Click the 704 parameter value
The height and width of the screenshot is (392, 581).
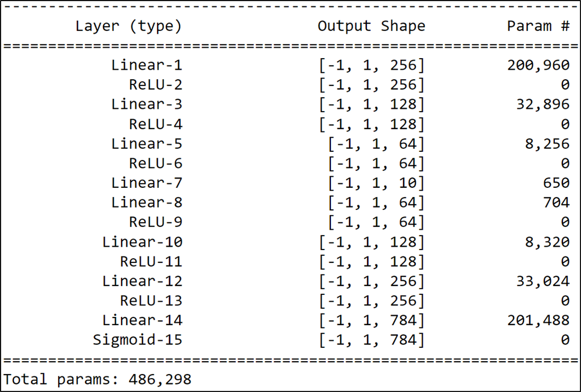coord(556,202)
